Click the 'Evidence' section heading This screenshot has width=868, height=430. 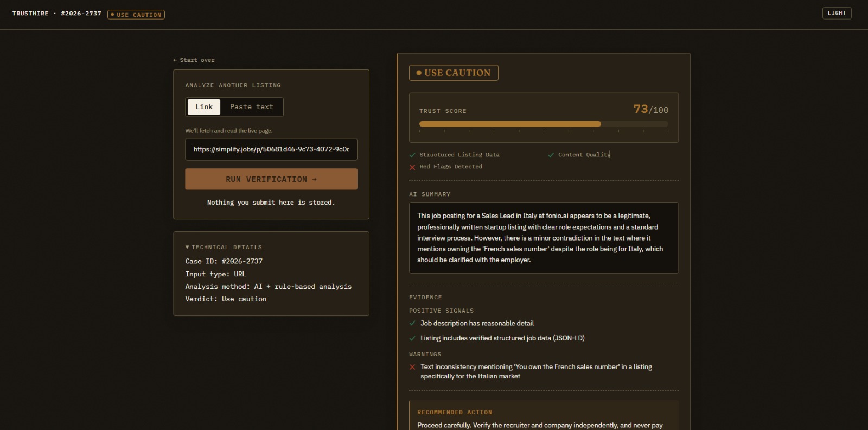coord(425,298)
